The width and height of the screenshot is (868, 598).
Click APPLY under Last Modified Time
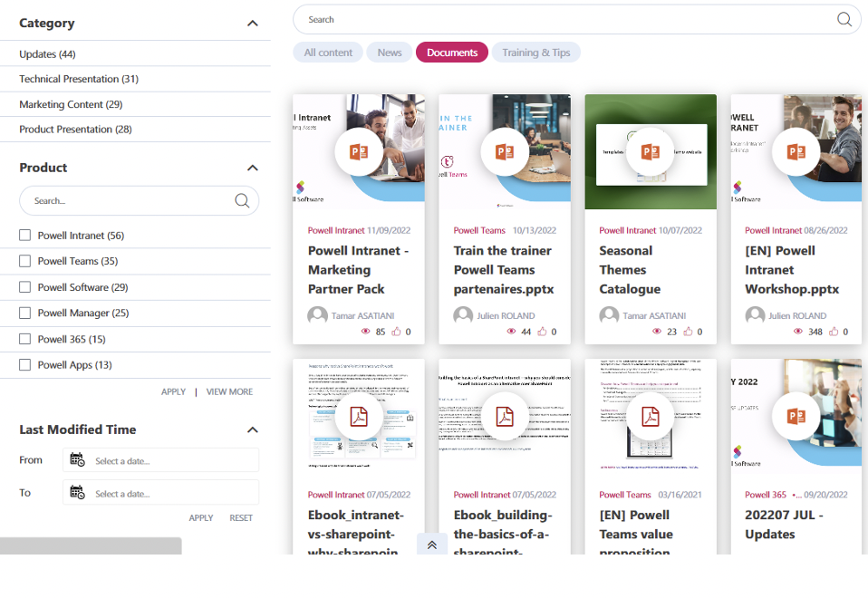[x=200, y=517]
